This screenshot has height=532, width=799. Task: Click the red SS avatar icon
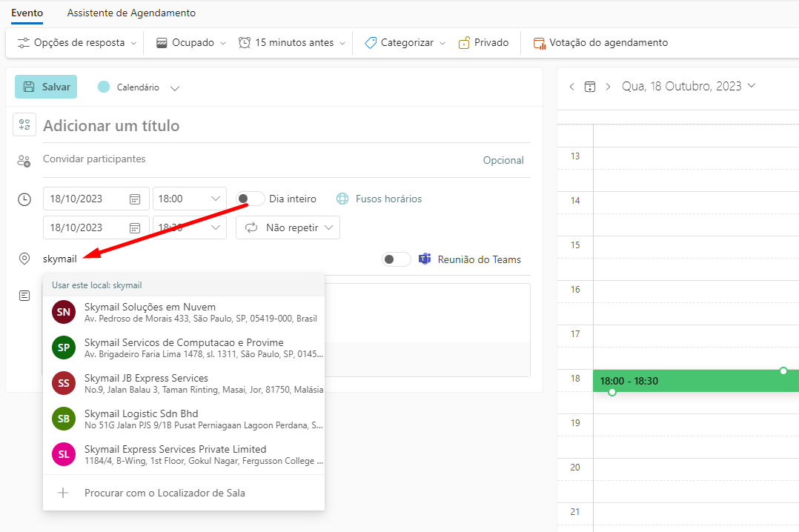[64, 383]
